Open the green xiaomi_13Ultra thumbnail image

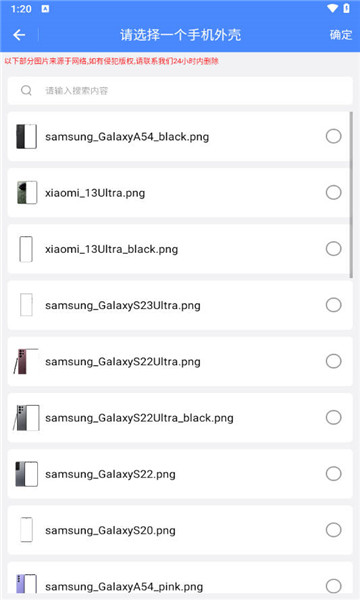27,192
